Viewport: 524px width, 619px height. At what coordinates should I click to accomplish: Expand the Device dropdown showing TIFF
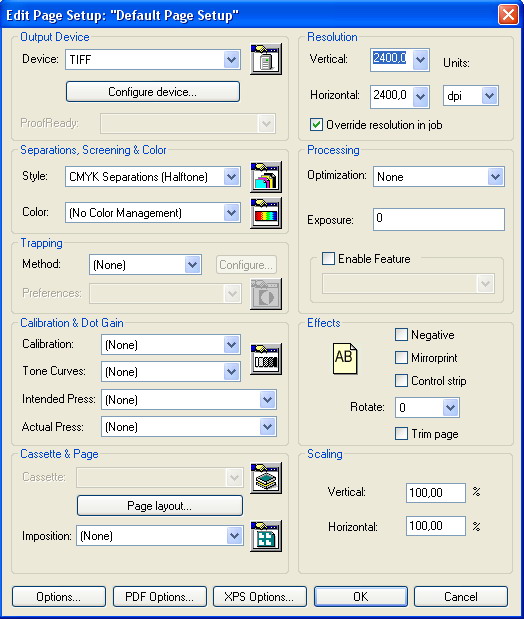point(231,60)
